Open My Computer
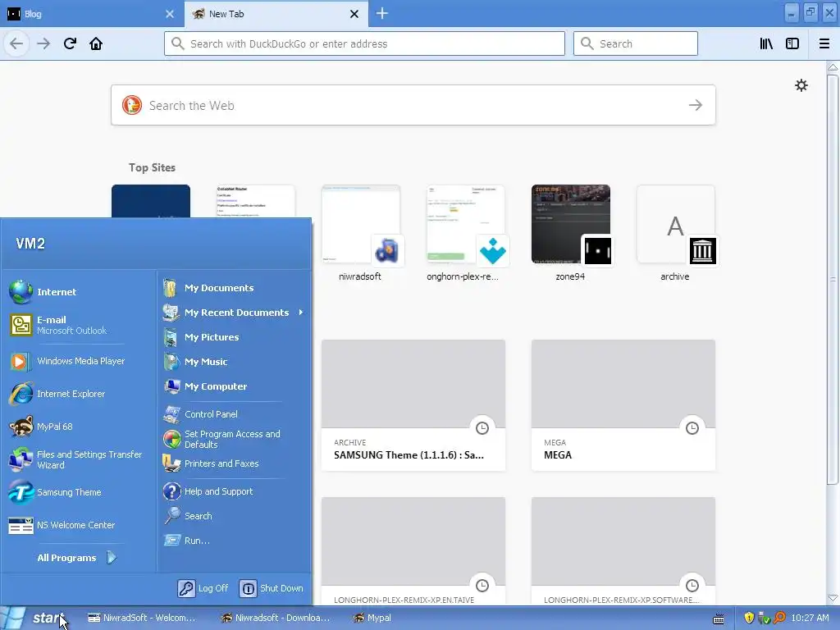The width and height of the screenshot is (840, 630). click(234, 386)
